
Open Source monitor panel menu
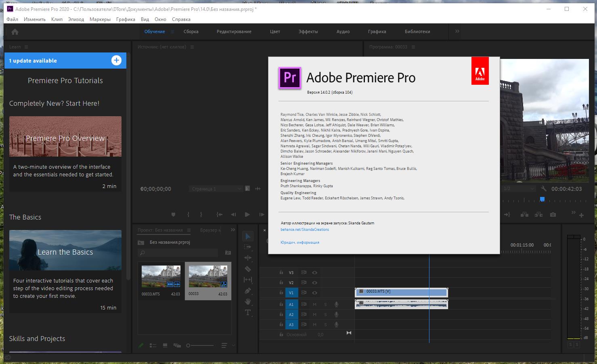coord(192,47)
